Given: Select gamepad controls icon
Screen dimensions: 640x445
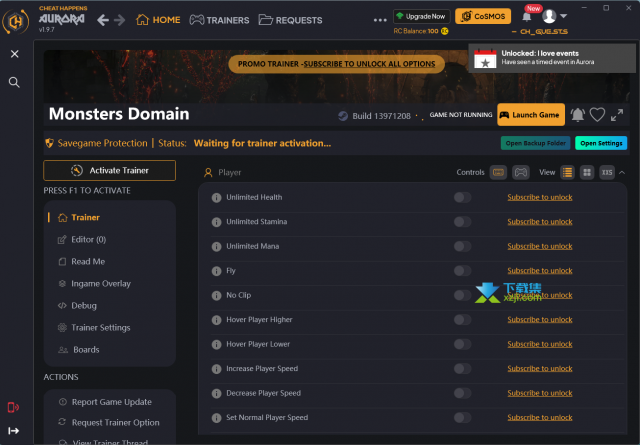Looking at the screenshot, I should [x=521, y=172].
